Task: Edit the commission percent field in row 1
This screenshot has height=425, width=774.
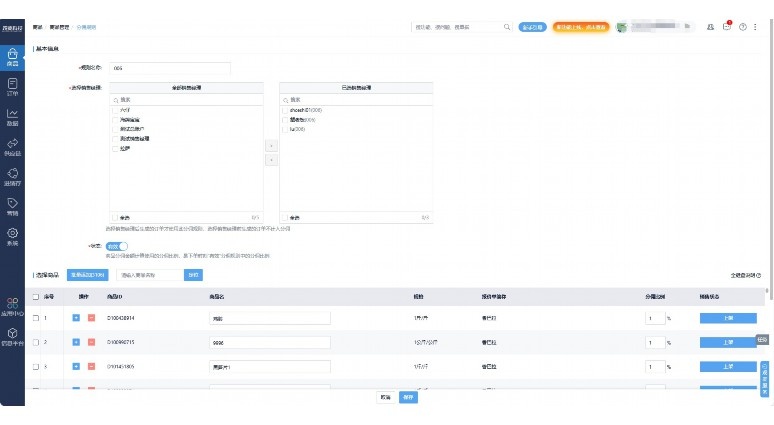Action: pos(655,318)
